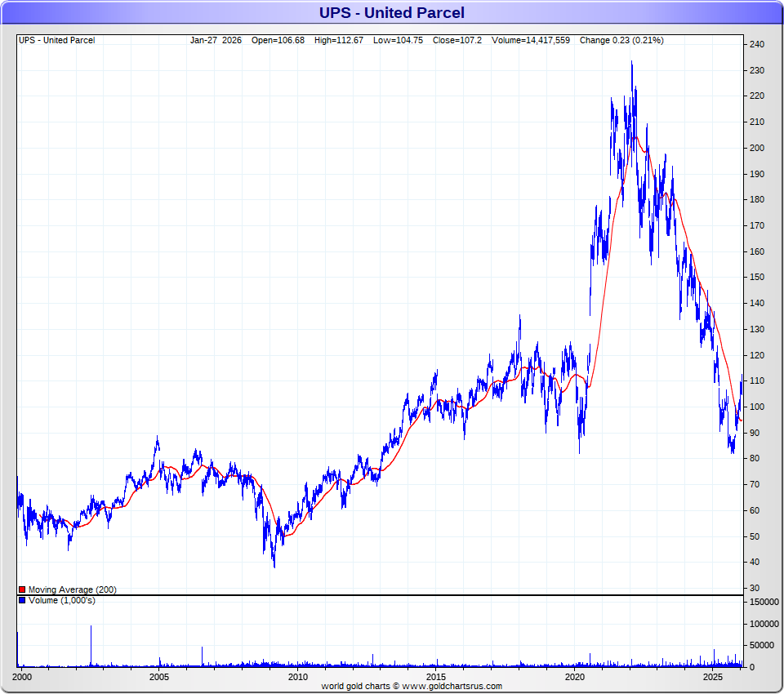784x694 pixels.
Task: Click the blue Volume legend swatch
Action: 22,600
